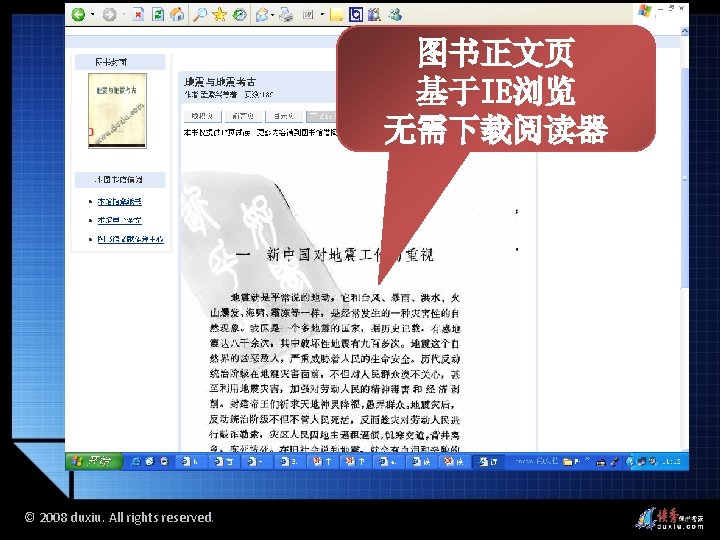This screenshot has width=720, height=540.
Task: Launch Messenger people icon in toolbar
Action: pos(395,15)
